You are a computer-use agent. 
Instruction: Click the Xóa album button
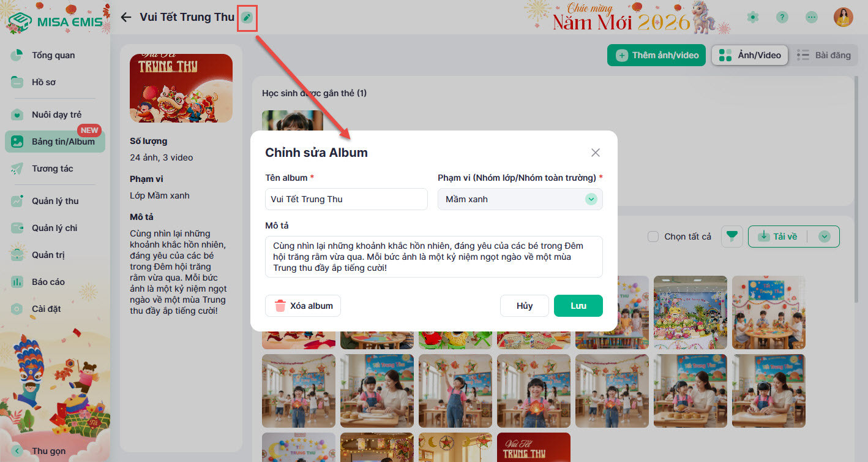tap(303, 306)
